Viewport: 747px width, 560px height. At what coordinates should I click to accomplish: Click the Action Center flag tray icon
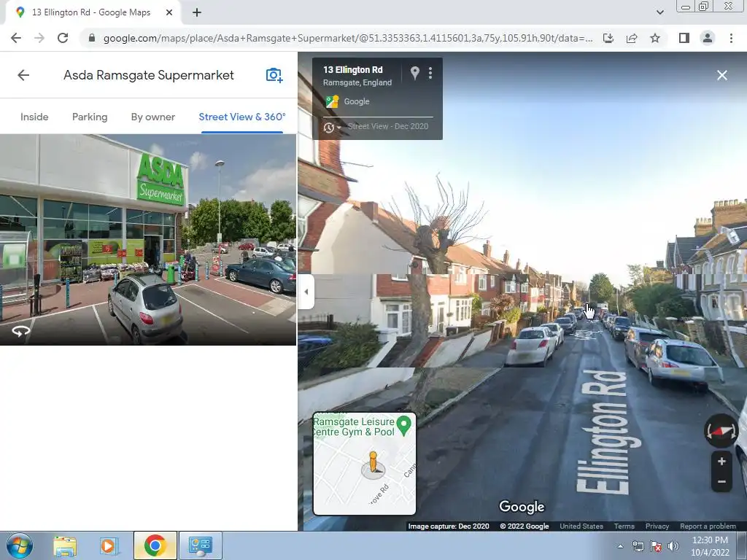click(x=656, y=546)
